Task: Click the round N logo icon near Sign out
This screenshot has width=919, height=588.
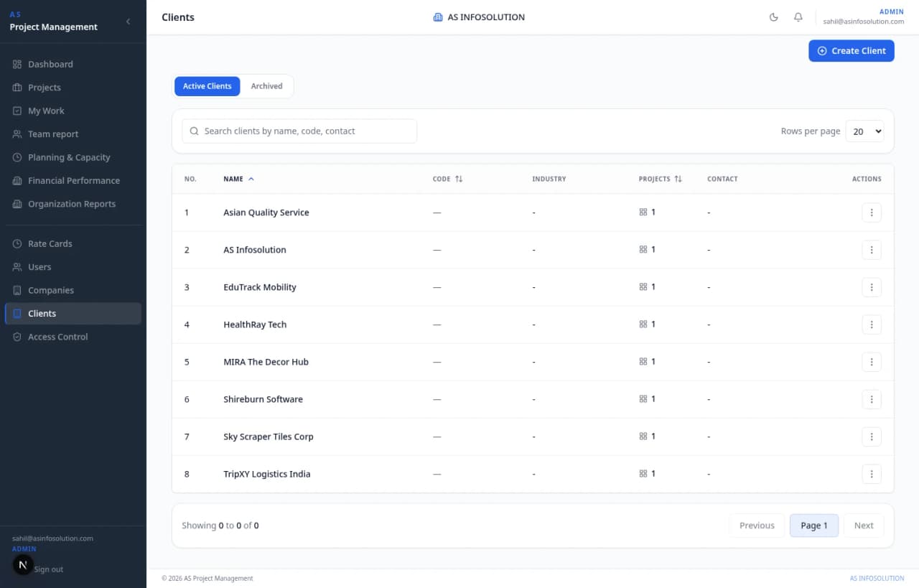Action: point(23,565)
